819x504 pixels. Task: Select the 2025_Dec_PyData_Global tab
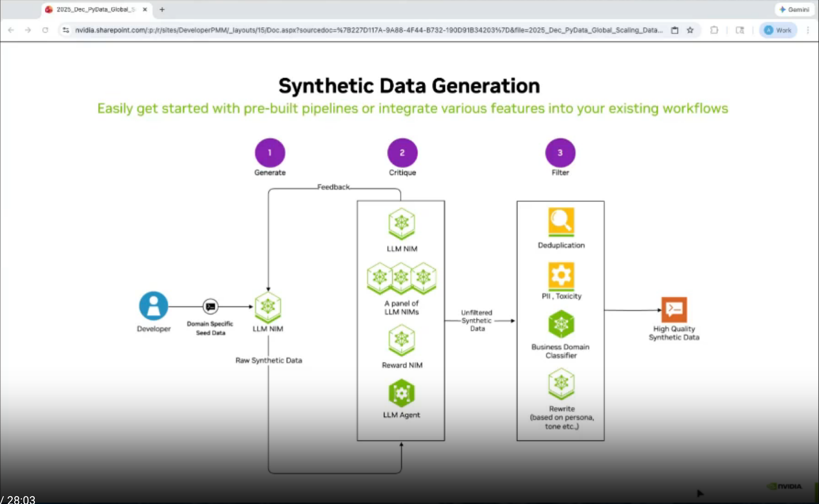[94, 9]
